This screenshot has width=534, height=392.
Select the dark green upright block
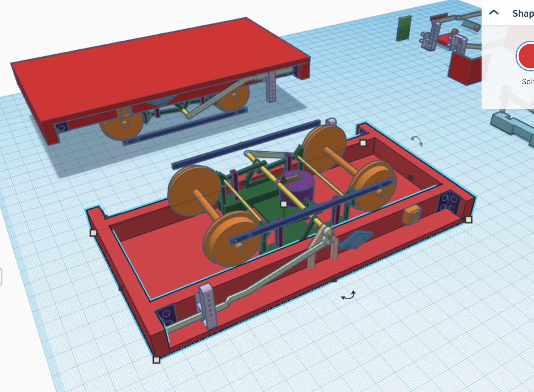click(x=404, y=28)
